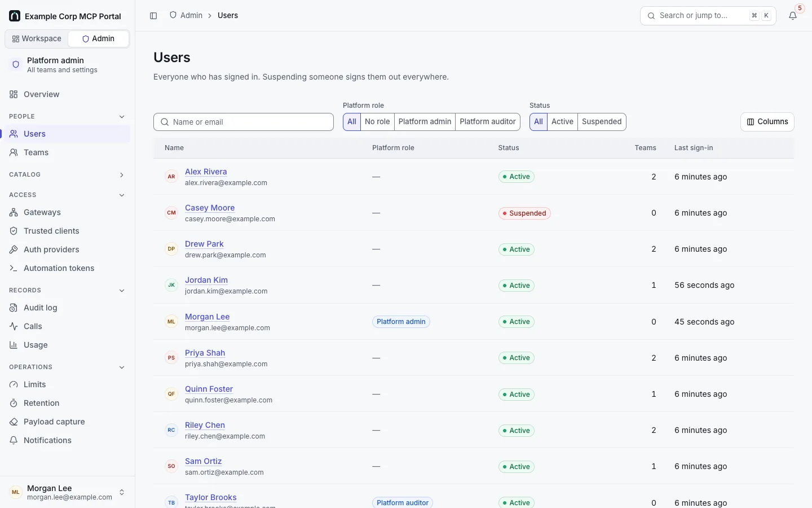Open the Columns chooser button
Screen dimensions: 812x508
(767, 122)
